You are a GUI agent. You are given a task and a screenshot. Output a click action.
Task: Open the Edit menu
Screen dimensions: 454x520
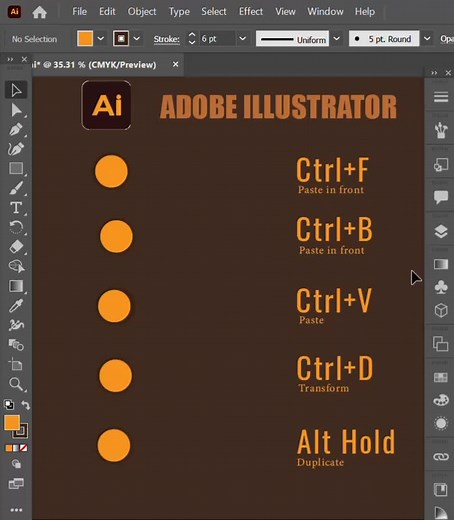tap(107, 12)
